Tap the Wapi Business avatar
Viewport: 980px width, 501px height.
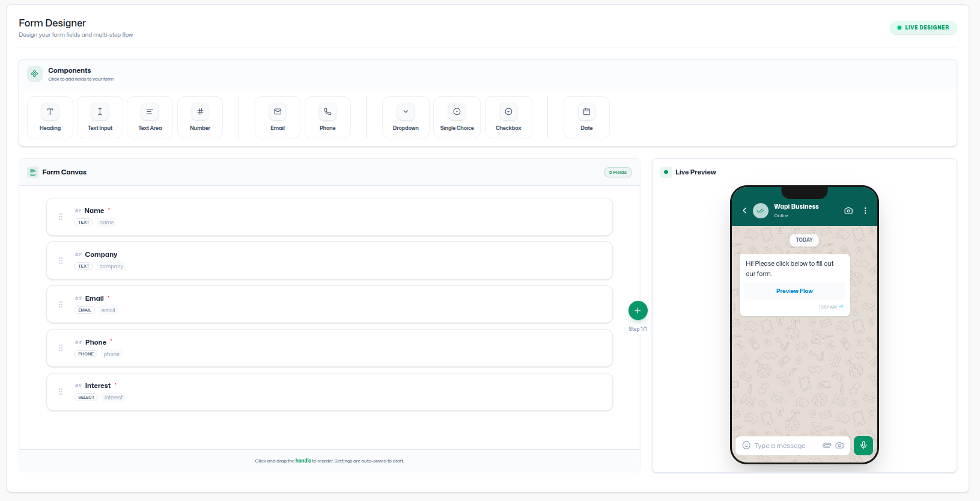(x=761, y=211)
